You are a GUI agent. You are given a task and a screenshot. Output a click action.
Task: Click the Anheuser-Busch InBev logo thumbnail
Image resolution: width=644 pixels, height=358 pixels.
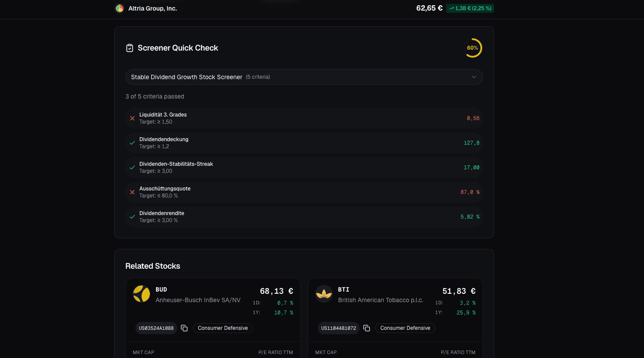142,294
